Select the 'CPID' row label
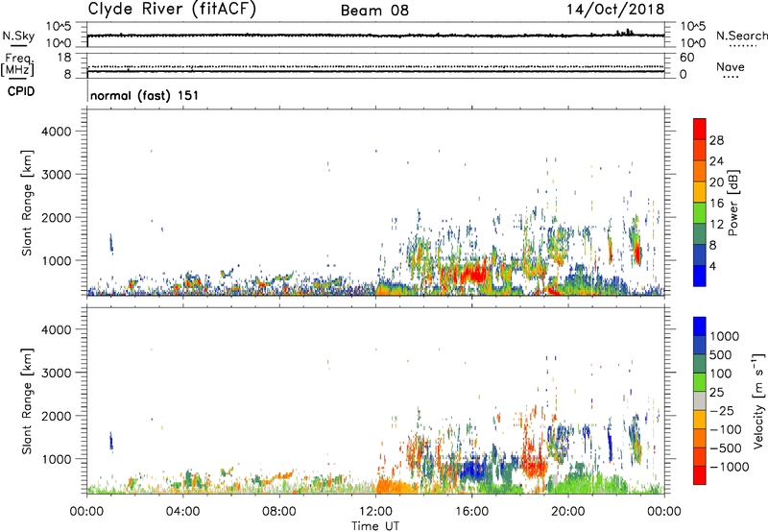 [x=21, y=91]
